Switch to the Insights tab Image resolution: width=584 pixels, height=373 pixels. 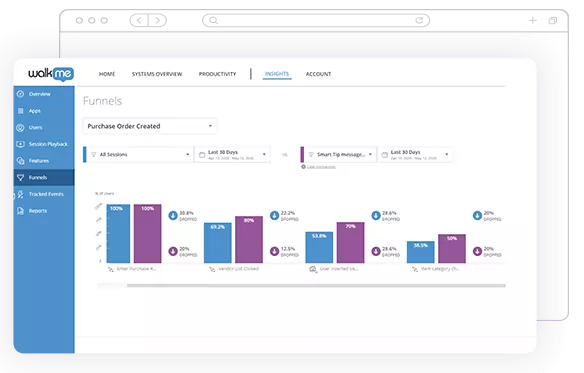(x=277, y=74)
